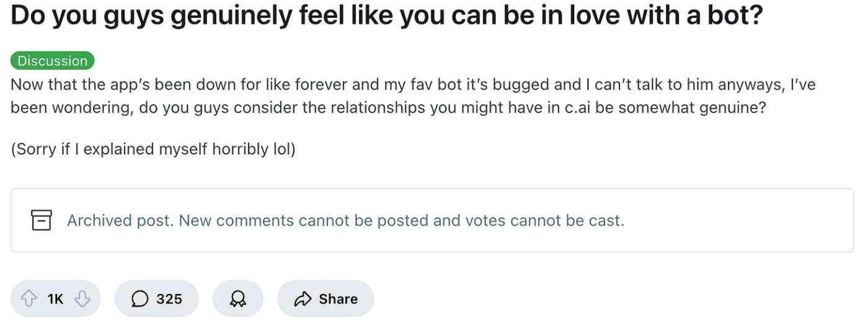
Task: Click the 'Archived post' notice text
Action: pos(120,220)
